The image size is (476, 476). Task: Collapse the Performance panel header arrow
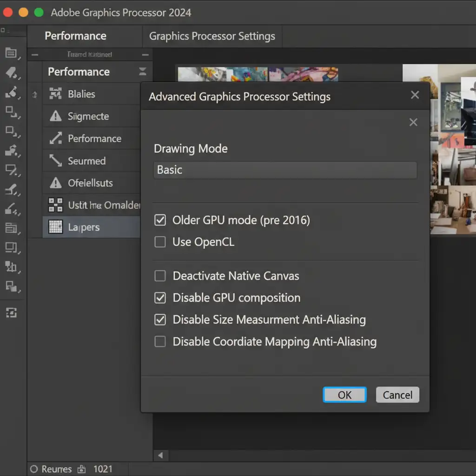(x=142, y=72)
